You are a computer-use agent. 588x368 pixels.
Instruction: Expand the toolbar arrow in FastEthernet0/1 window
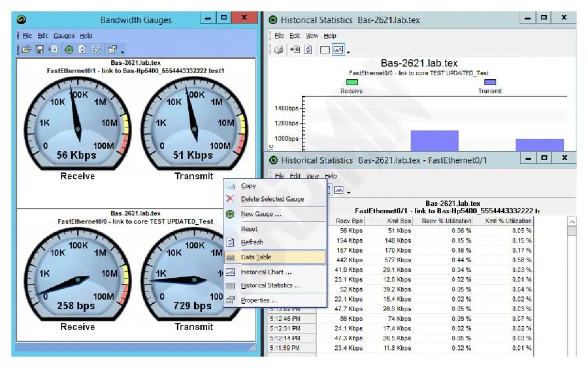(x=349, y=193)
